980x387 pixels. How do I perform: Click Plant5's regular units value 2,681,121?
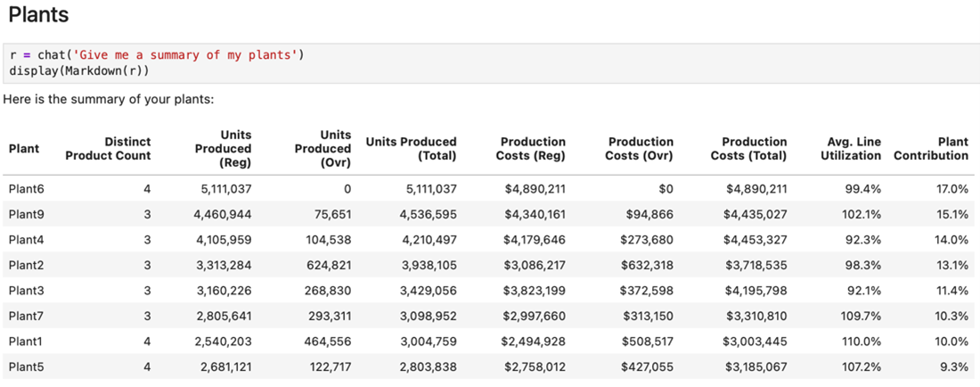225,366
